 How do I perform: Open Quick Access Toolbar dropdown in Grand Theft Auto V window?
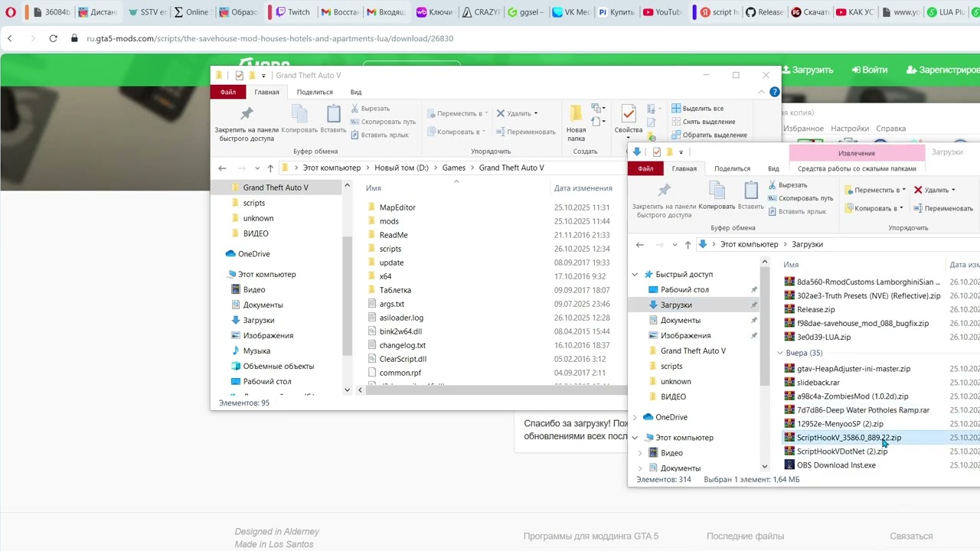263,76
